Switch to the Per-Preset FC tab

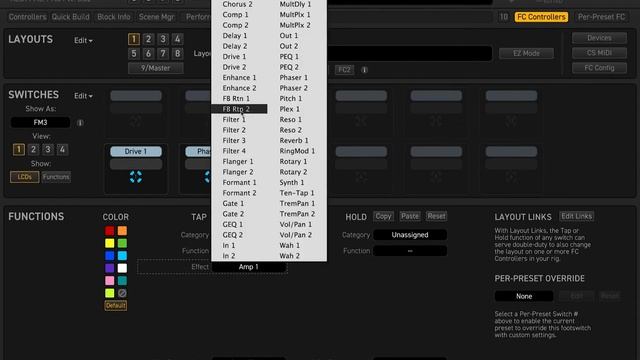pyautogui.click(x=601, y=17)
